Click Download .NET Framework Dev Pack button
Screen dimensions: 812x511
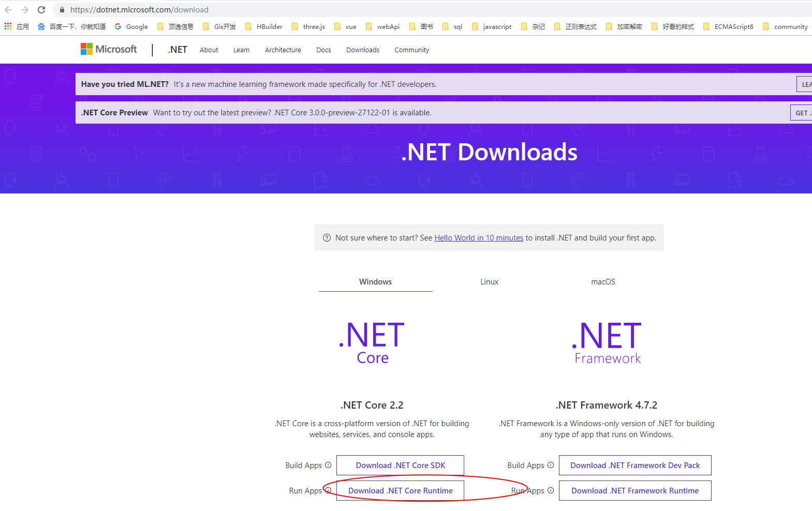(635, 465)
